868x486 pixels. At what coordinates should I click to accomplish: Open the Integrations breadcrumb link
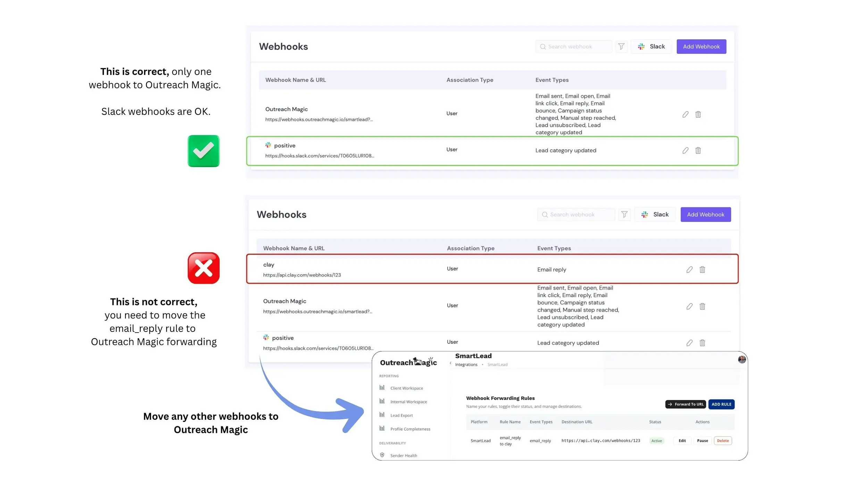coord(466,364)
